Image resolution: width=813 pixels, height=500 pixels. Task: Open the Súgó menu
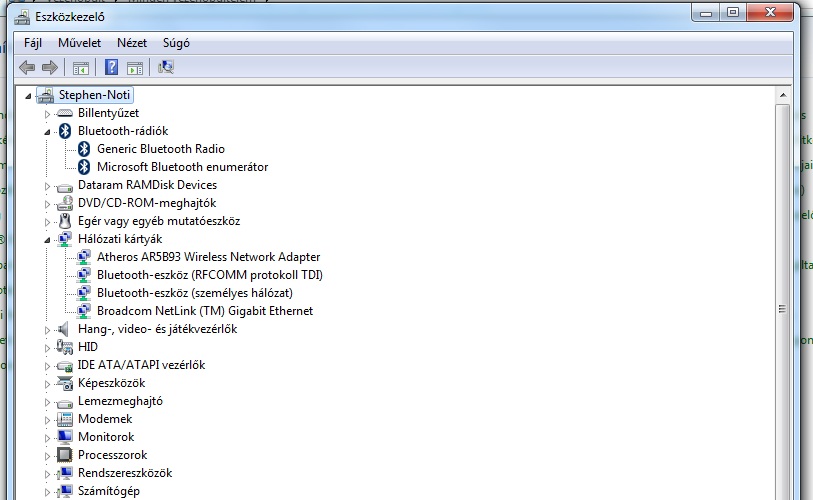click(x=176, y=43)
